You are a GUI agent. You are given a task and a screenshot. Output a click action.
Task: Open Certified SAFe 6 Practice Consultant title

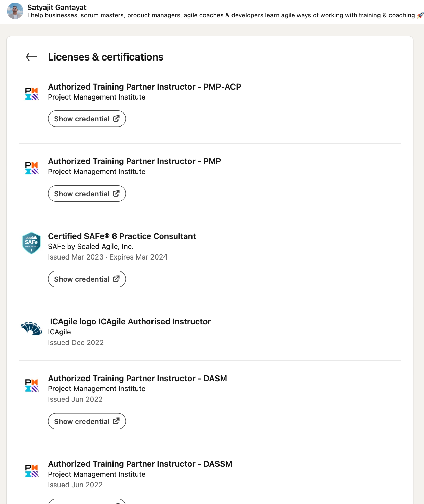click(122, 236)
